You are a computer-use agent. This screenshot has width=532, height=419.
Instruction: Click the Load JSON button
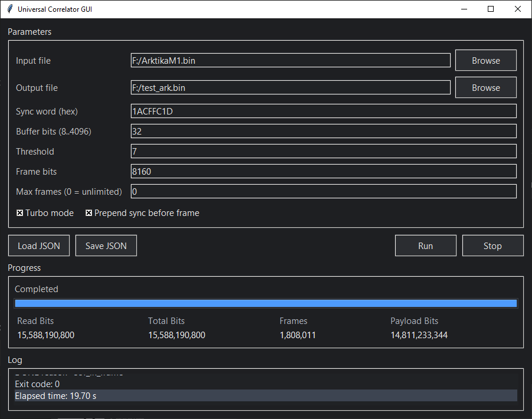(39, 245)
